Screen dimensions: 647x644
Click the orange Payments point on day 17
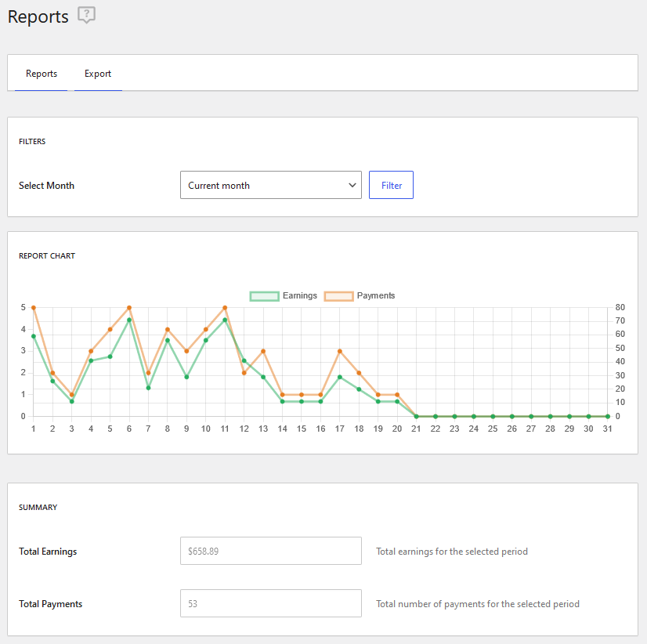pos(340,351)
